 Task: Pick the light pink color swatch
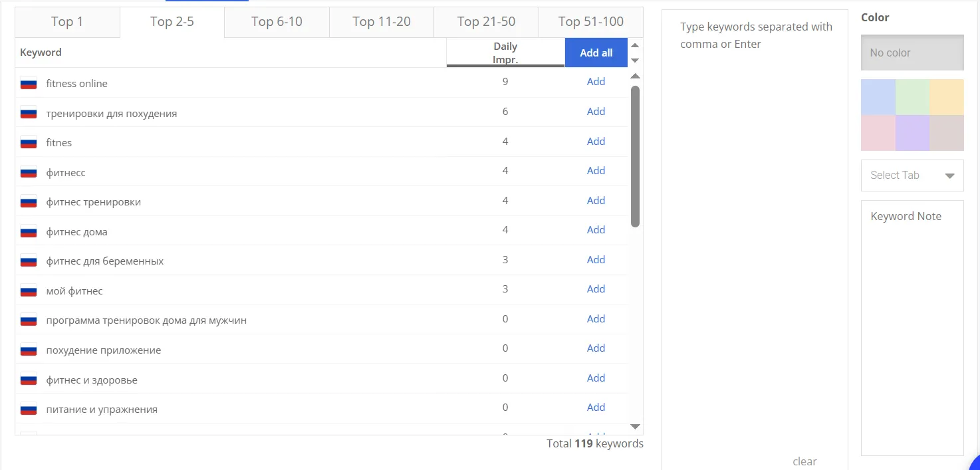coord(878,133)
